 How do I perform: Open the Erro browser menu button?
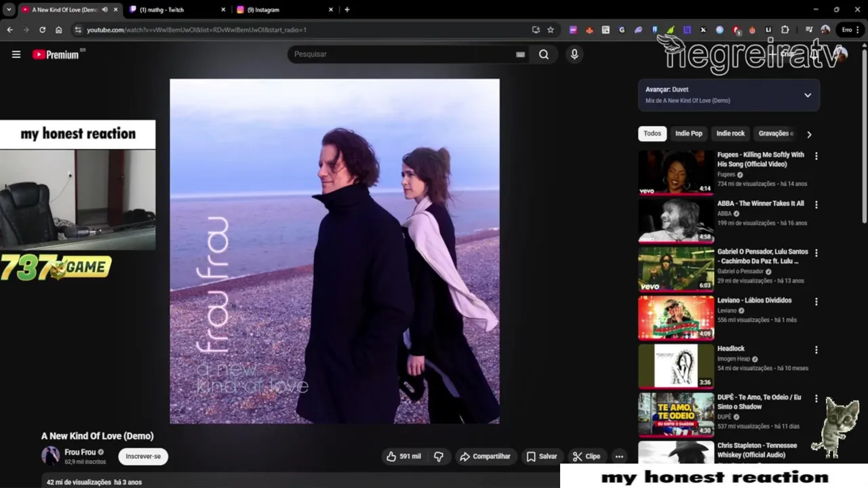(x=850, y=30)
